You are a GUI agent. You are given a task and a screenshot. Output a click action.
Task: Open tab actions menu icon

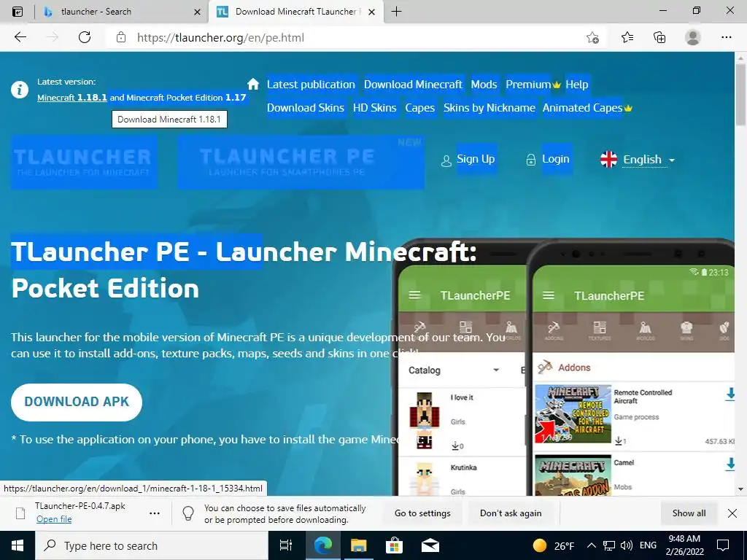[x=18, y=12]
